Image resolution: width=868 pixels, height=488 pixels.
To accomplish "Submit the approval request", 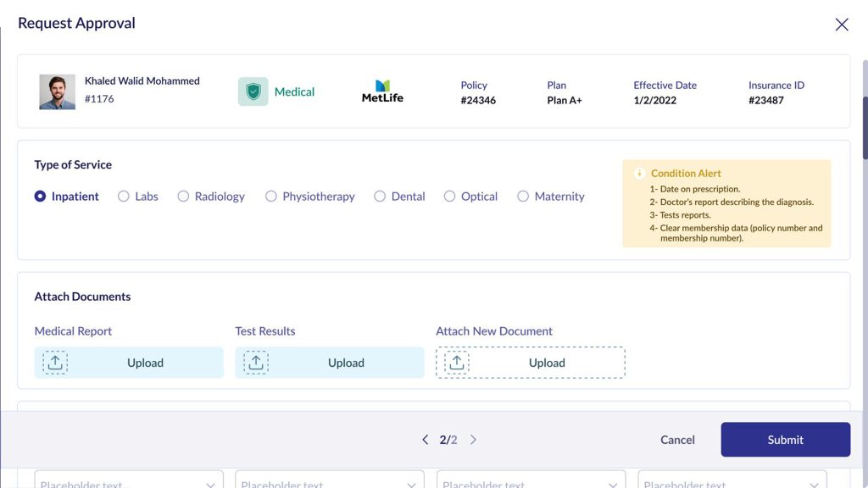I will click(786, 440).
